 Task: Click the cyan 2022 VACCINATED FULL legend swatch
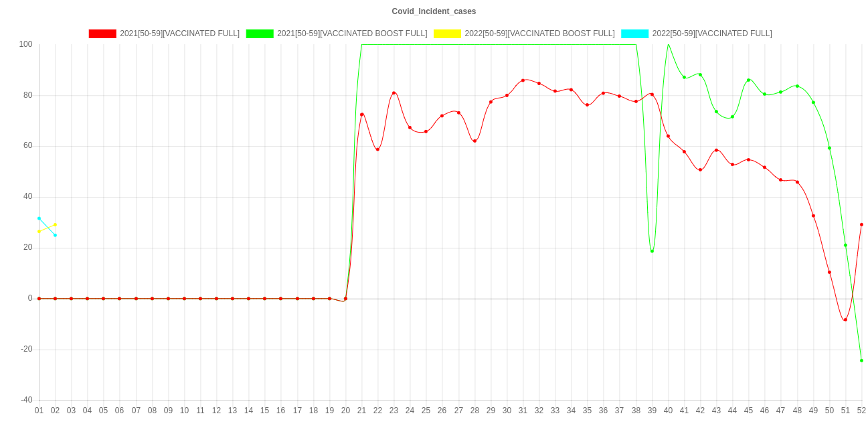(634, 33)
